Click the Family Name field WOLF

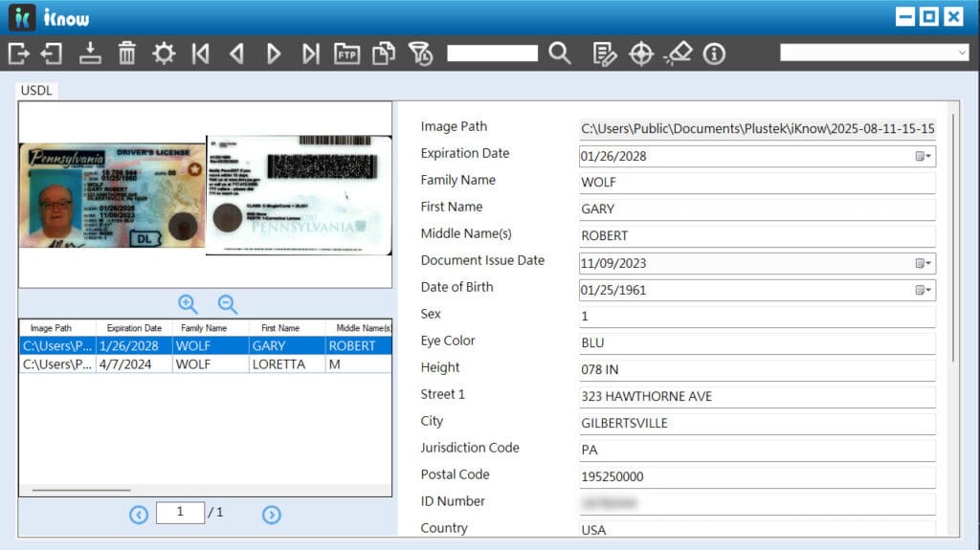[758, 183]
